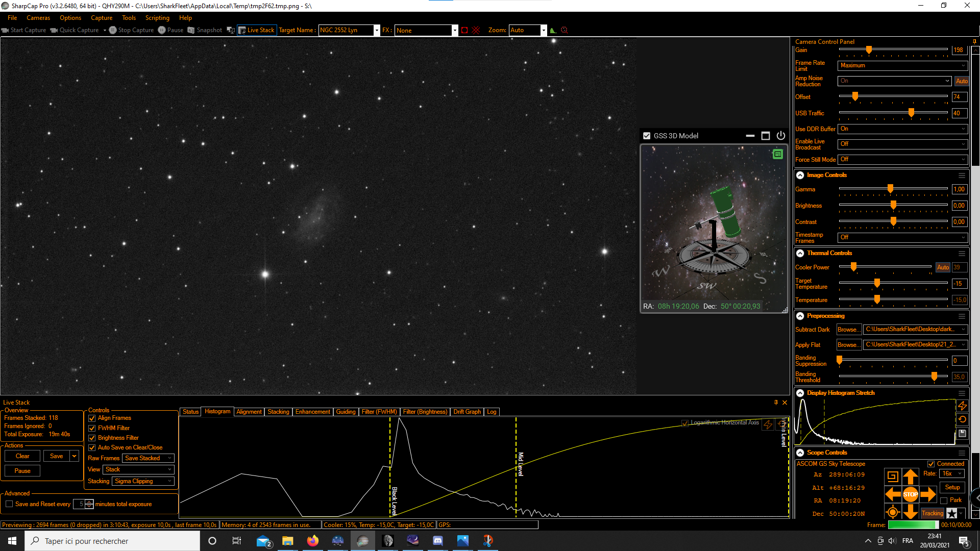Move telescope with the up arrow
This screenshot has width=980, height=551.
(x=910, y=477)
